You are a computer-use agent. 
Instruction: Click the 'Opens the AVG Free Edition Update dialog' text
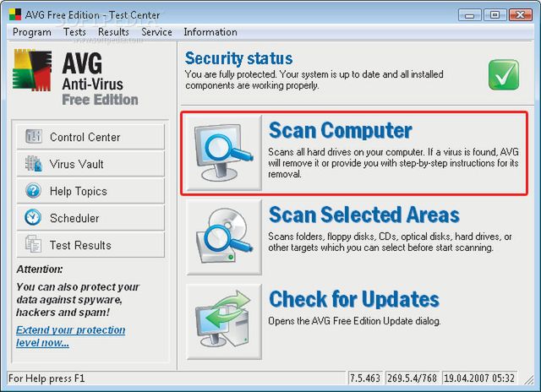354,321
